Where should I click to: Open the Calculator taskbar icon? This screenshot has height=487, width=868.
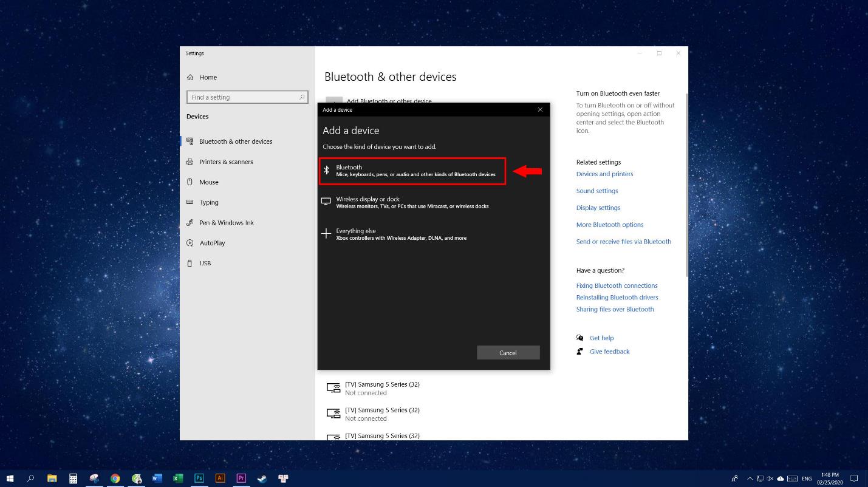tap(73, 478)
